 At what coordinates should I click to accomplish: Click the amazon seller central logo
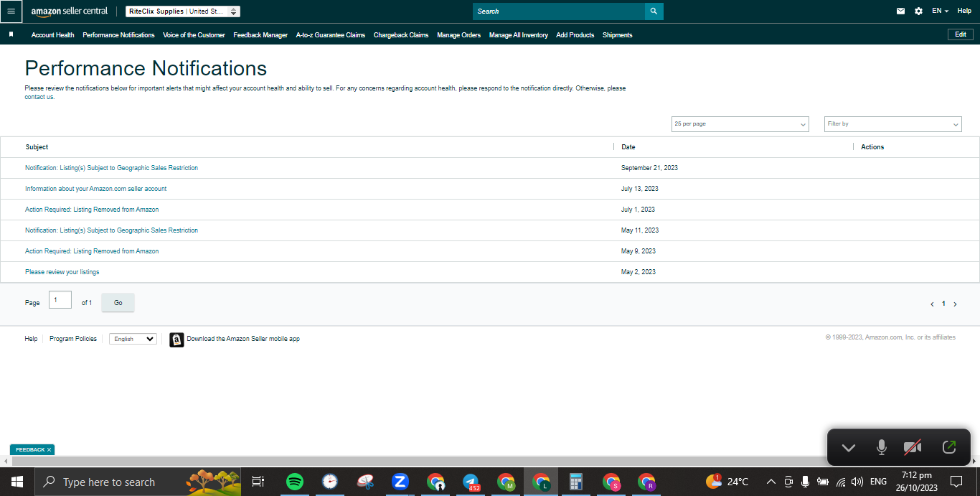tap(70, 11)
